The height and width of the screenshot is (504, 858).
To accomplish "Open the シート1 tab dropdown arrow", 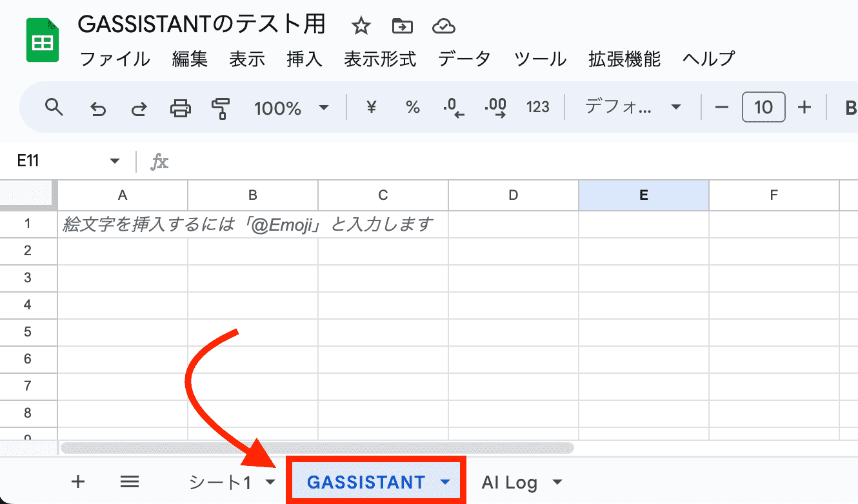I will point(270,482).
